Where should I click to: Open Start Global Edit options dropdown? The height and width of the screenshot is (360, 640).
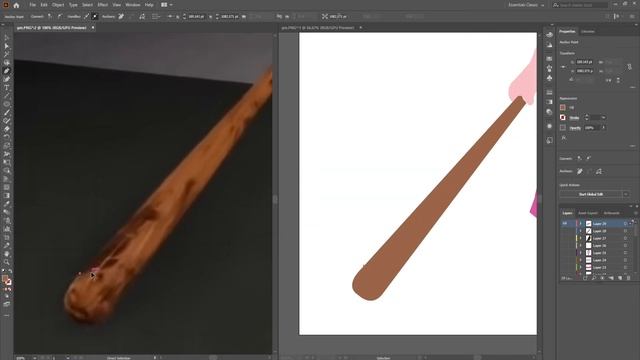tap(626, 194)
